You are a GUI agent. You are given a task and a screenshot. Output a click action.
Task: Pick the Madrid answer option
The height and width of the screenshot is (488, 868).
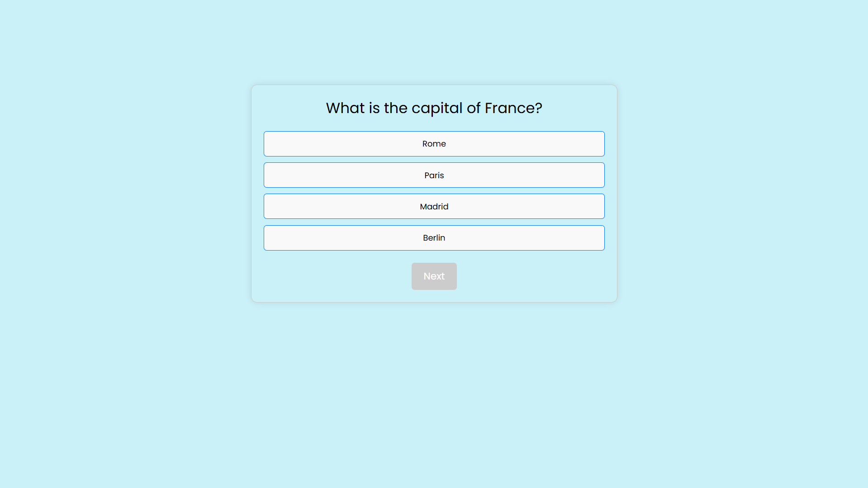434,206
